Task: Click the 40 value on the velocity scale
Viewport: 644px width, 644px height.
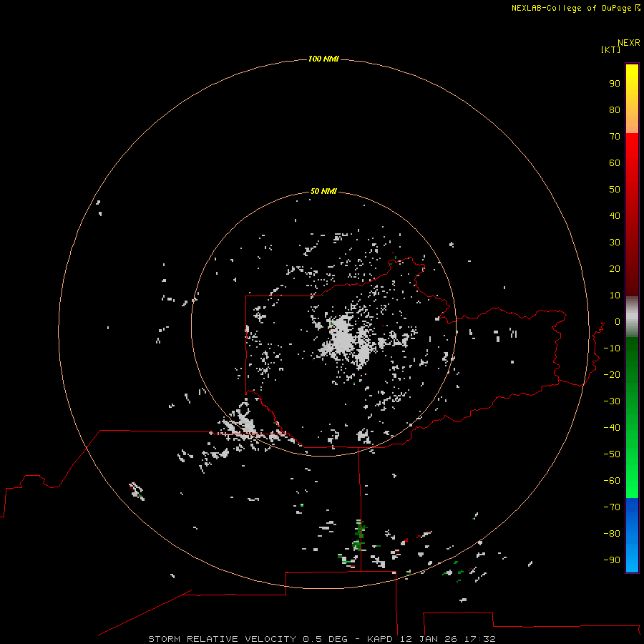Action: (615, 216)
